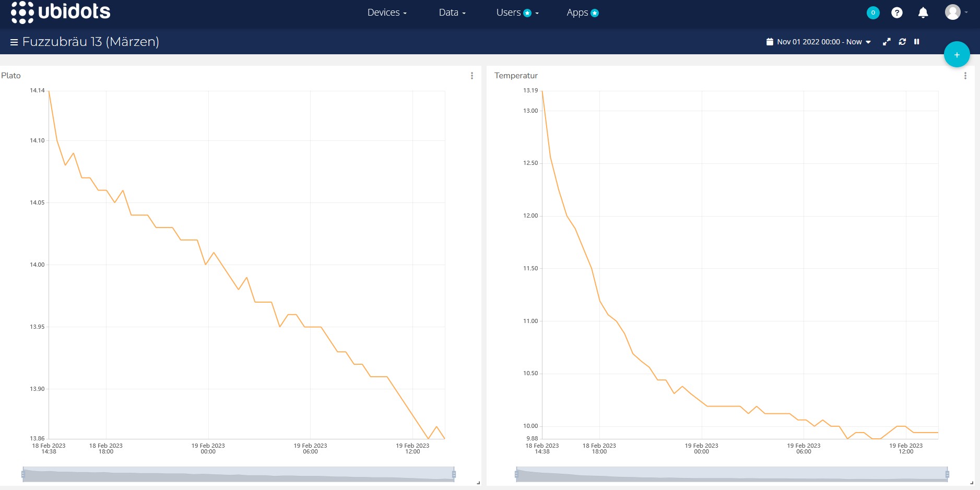
Task: Click the teal plus button to add a widget
Action: pyautogui.click(x=956, y=54)
